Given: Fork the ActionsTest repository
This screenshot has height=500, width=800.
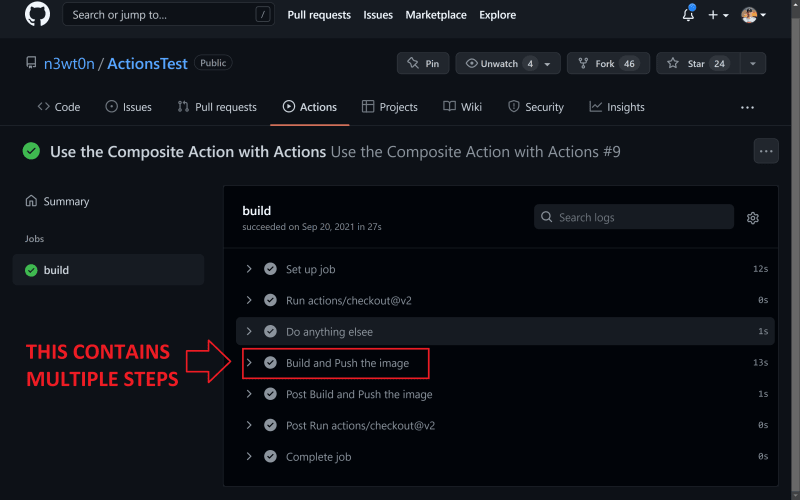Looking at the screenshot, I should pyautogui.click(x=608, y=63).
